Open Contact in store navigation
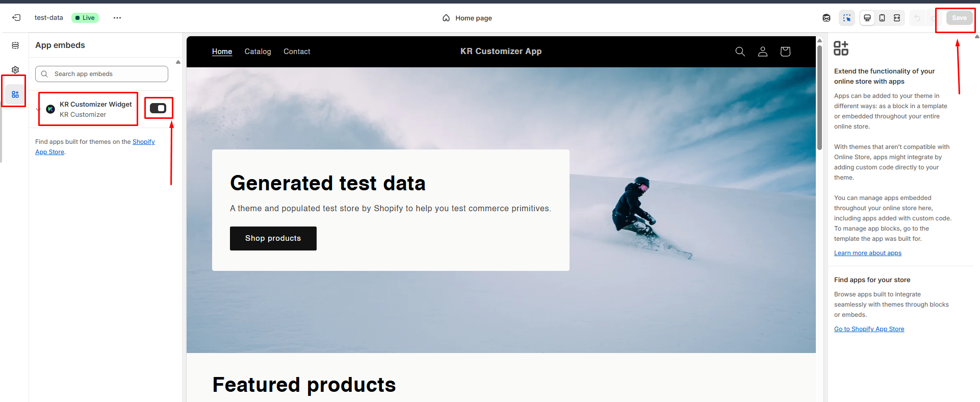This screenshot has width=980, height=402. (x=297, y=52)
